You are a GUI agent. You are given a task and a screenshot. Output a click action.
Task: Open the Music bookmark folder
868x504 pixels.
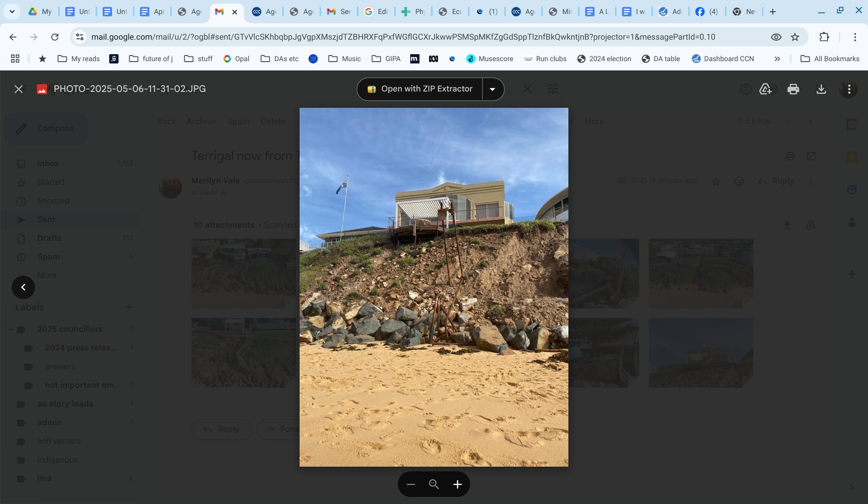click(x=344, y=59)
